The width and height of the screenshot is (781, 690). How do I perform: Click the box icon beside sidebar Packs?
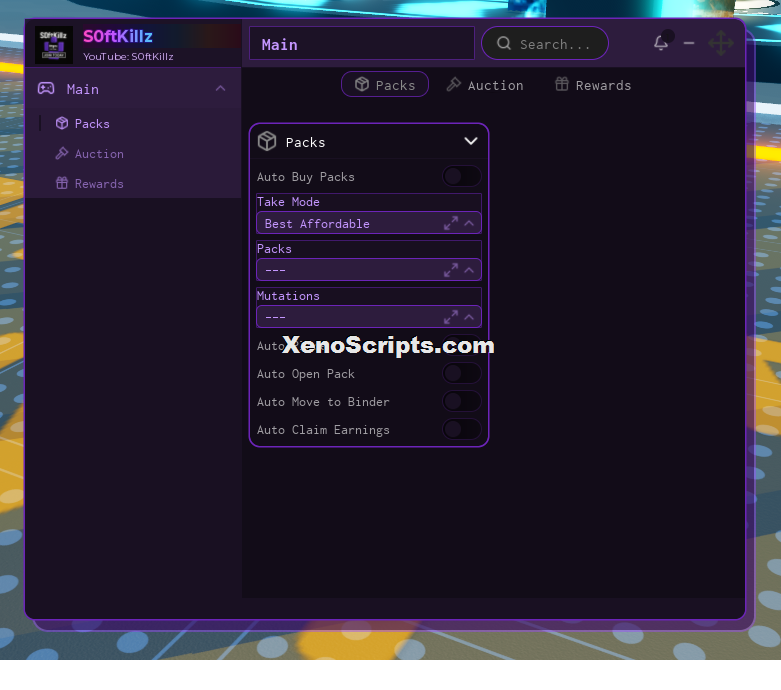[62, 123]
